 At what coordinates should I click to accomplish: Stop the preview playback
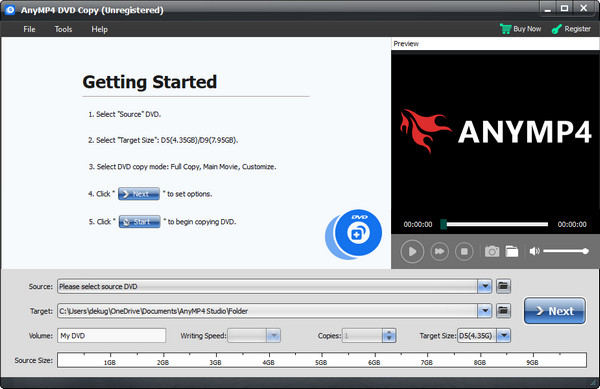464,251
